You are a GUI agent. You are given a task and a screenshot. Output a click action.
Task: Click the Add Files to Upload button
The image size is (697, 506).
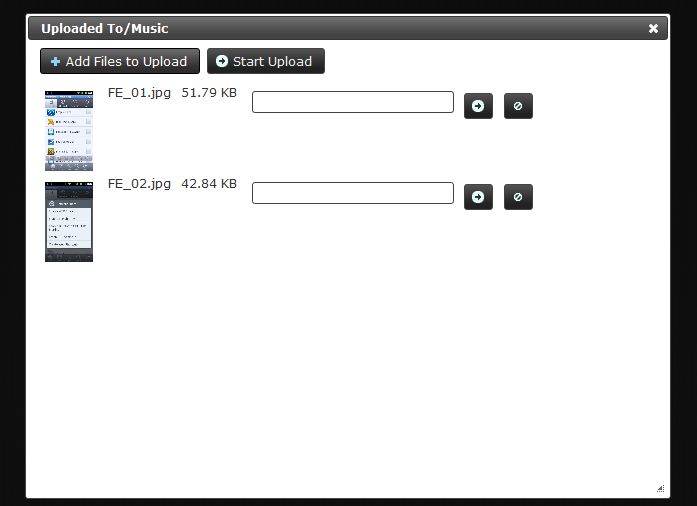click(x=120, y=61)
